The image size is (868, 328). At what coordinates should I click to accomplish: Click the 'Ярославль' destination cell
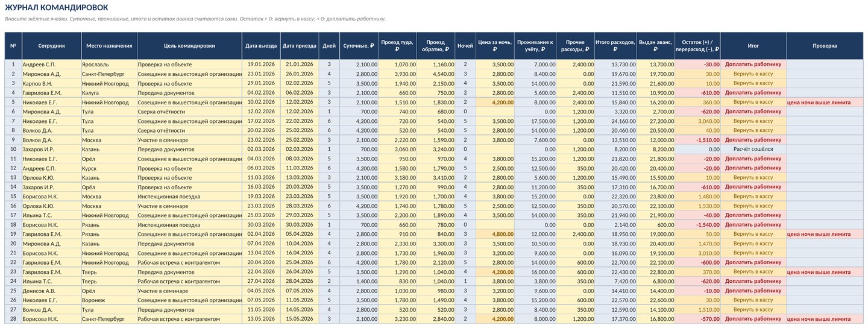[109, 64]
